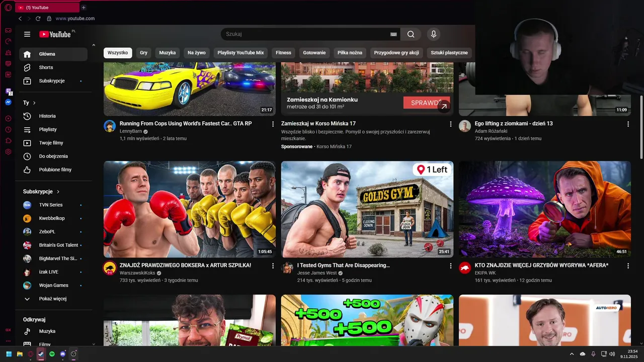The image size is (644, 362).
Task: Select the Wszystko filter chip
Action: [118, 53]
